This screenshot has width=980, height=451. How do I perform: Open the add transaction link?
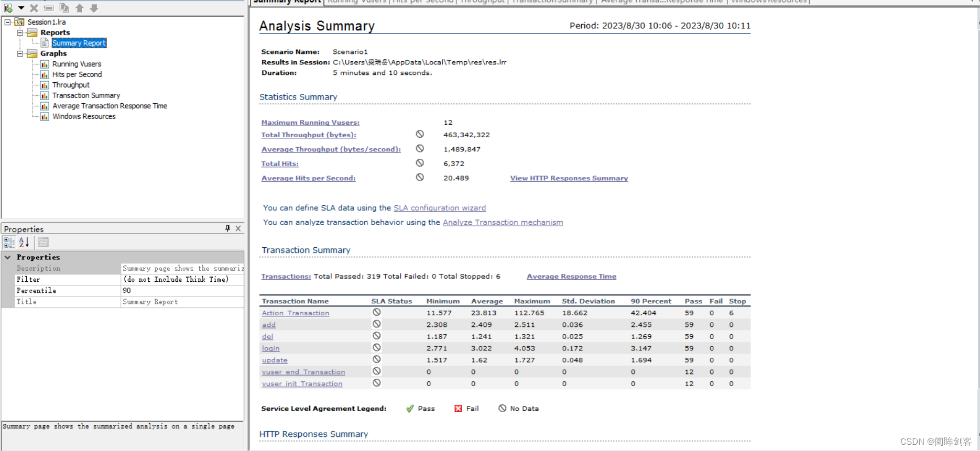click(x=269, y=325)
